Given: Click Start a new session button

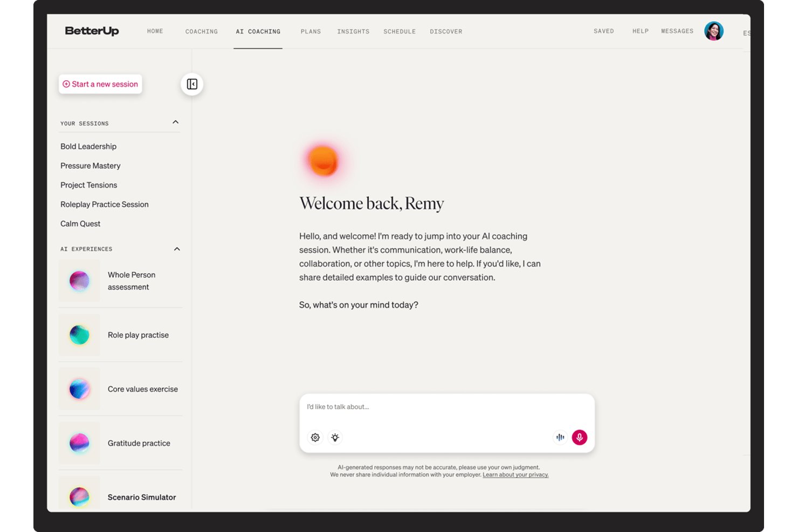Looking at the screenshot, I should (100, 84).
